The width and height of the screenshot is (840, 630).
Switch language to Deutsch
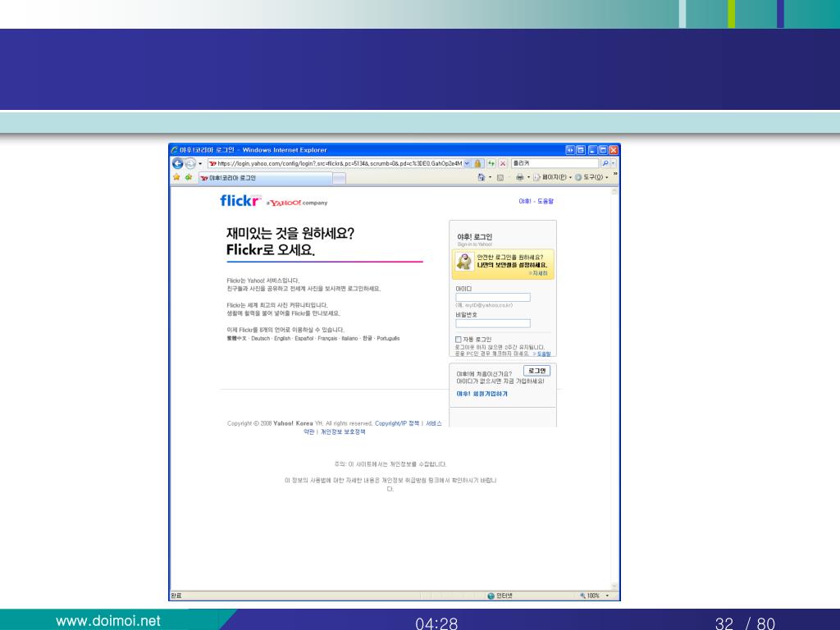tap(260, 339)
